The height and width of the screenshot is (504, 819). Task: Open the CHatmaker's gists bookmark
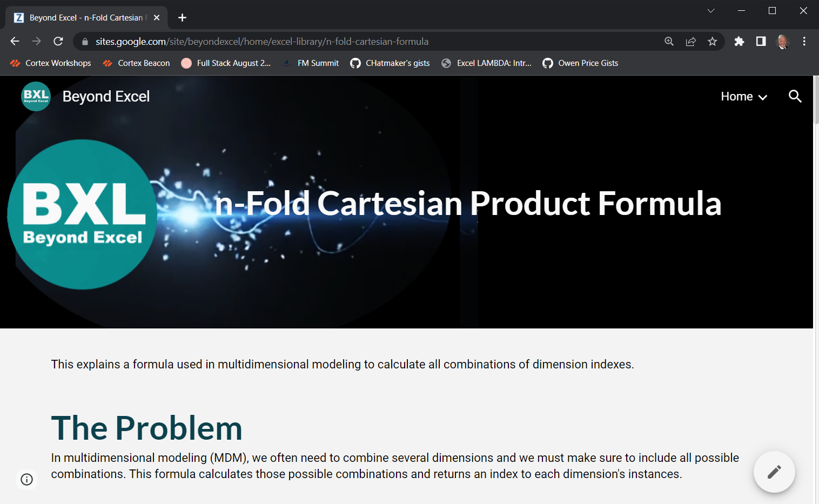390,63
